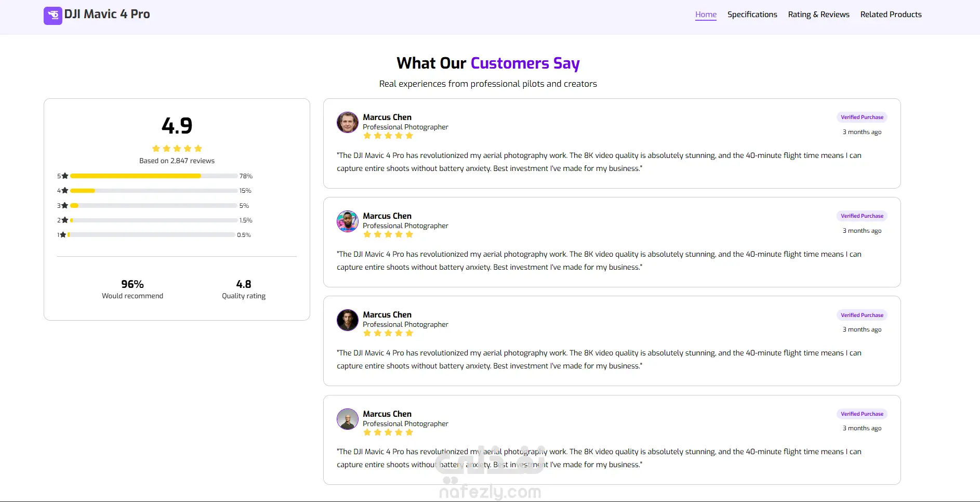Click the purple drone logo icon
Image resolution: width=980 pixels, height=502 pixels.
pos(53,16)
